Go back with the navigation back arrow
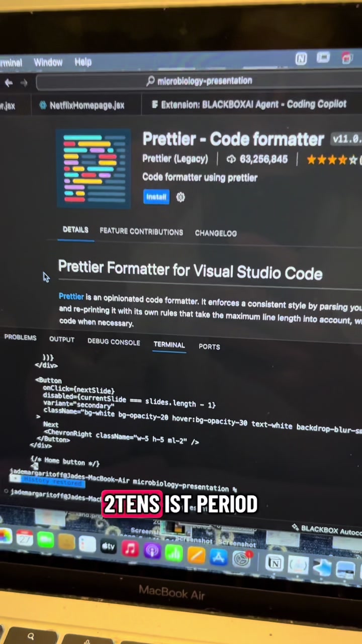Screen dimensions: 362x644 click(x=9, y=83)
